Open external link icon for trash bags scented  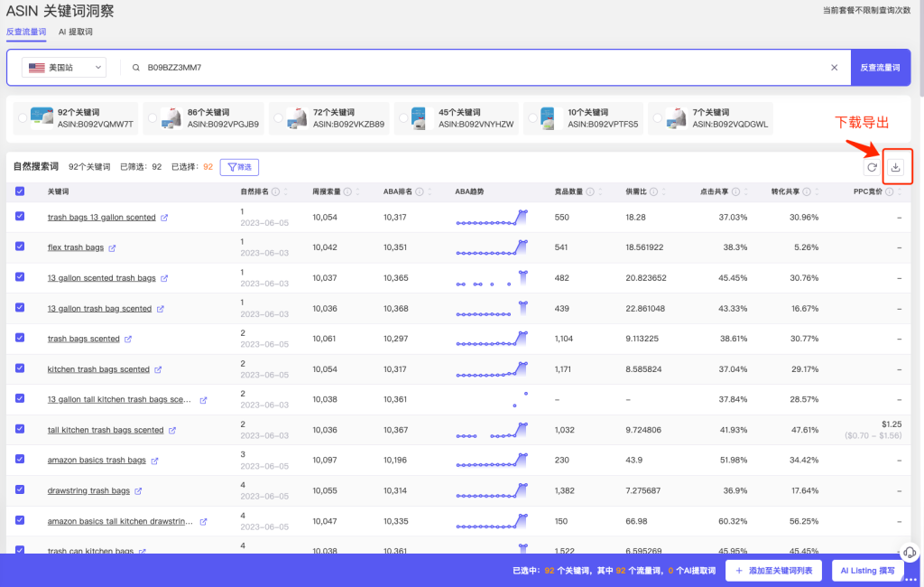(x=128, y=340)
